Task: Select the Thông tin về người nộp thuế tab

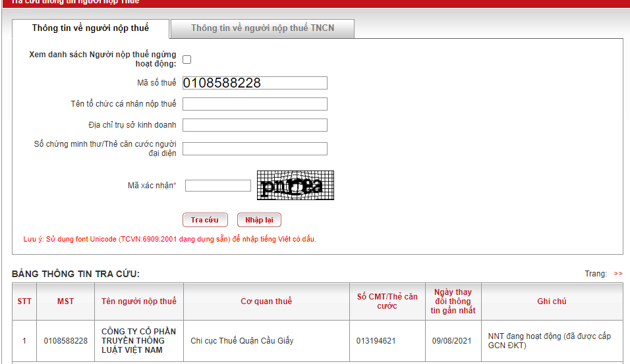Action: click(90, 28)
